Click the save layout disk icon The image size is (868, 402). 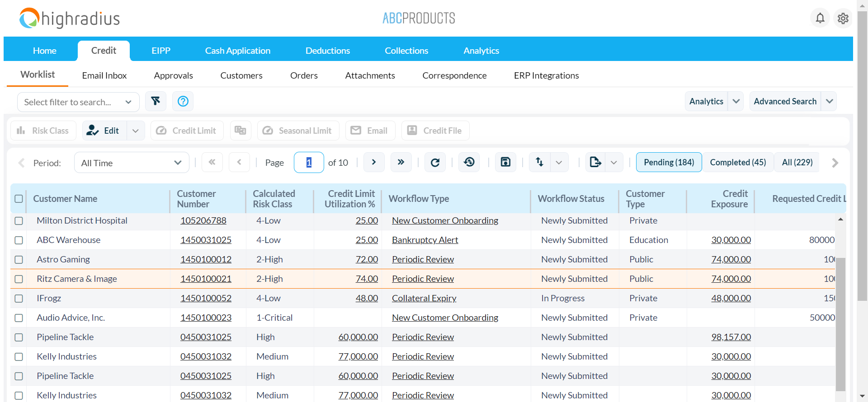point(505,162)
